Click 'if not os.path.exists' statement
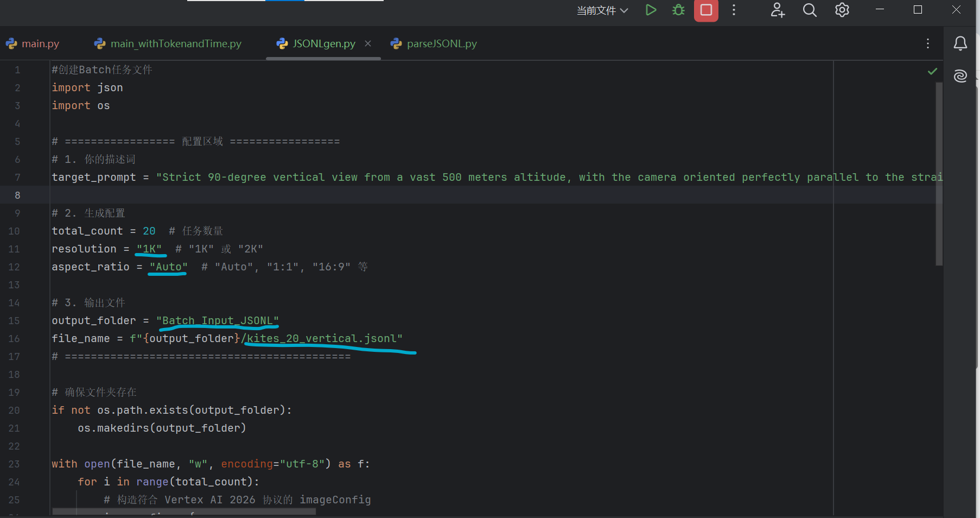Screen dimensions: 980x518 171,410
